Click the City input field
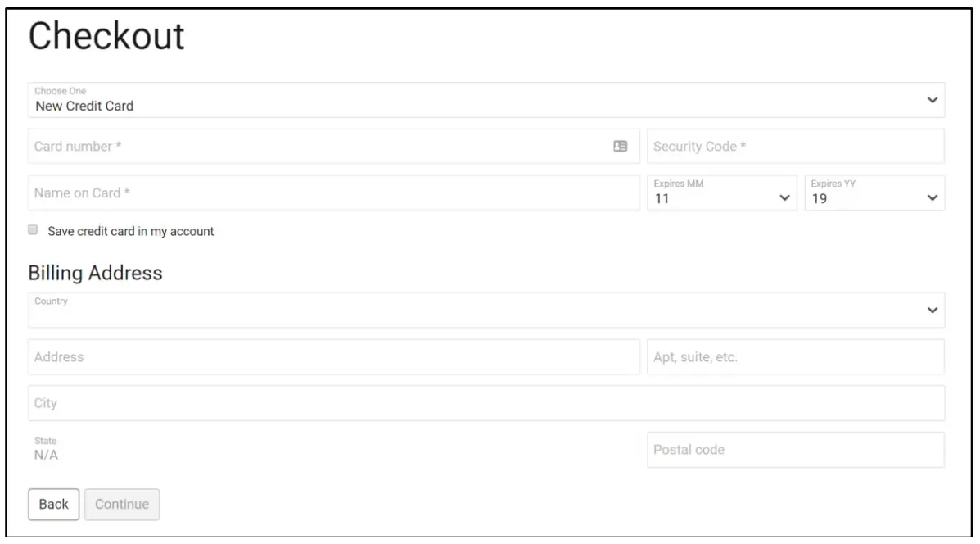Viewport: 980px width, 544px height. pos(485,403)
